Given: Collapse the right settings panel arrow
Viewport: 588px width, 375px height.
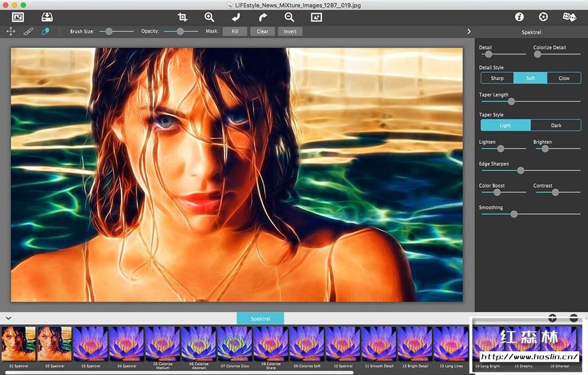Looking at the screenshot, I should [469, 31].
